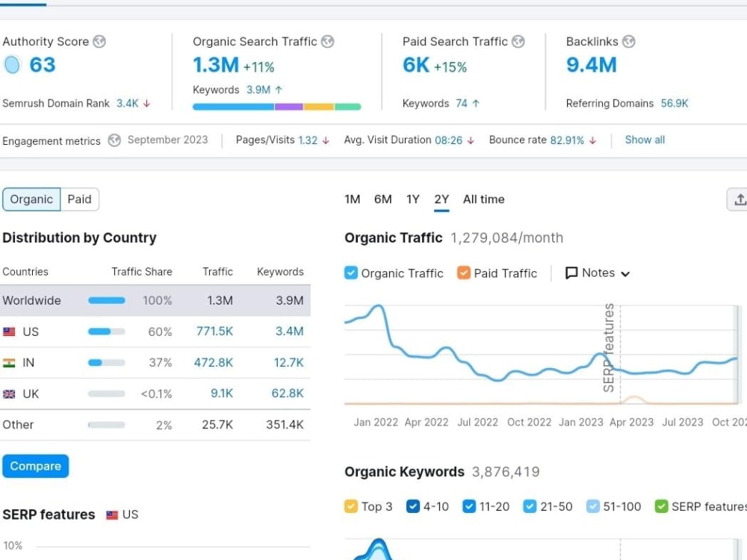Click the Avg. Visit Duration value 08:26
Image resolution: width=747 pixels, height=560 pixels.
pyautogui.click(x=449, y=140)
